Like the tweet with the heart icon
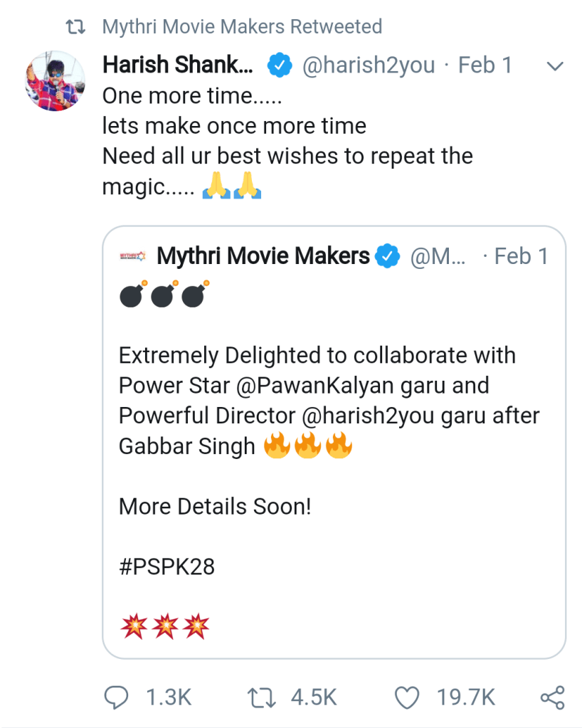 click(x=406, y=697)
